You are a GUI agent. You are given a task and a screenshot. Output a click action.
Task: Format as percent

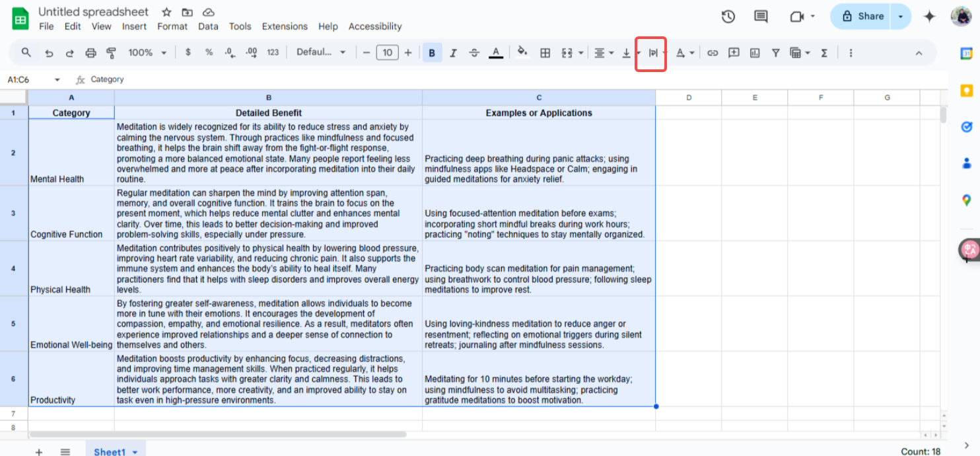coord(209,53)
